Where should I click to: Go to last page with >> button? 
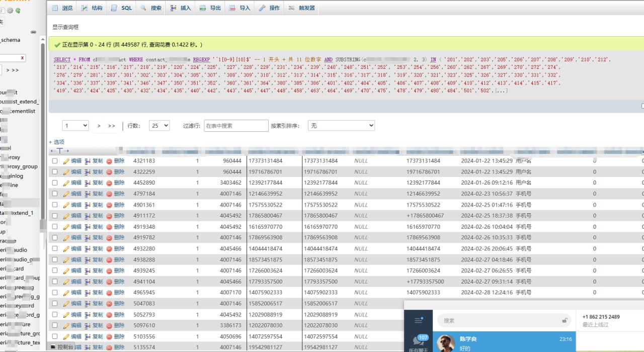coord(111,126)
